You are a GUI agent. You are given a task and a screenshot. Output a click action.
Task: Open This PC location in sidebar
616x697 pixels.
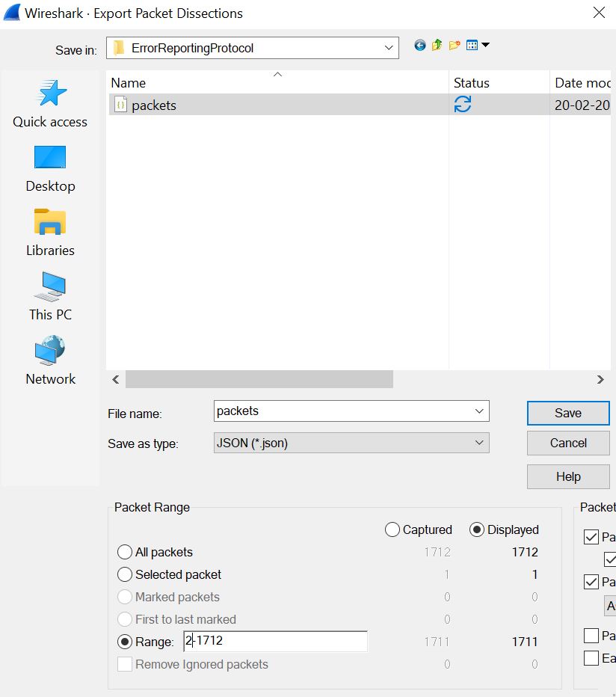50,296
